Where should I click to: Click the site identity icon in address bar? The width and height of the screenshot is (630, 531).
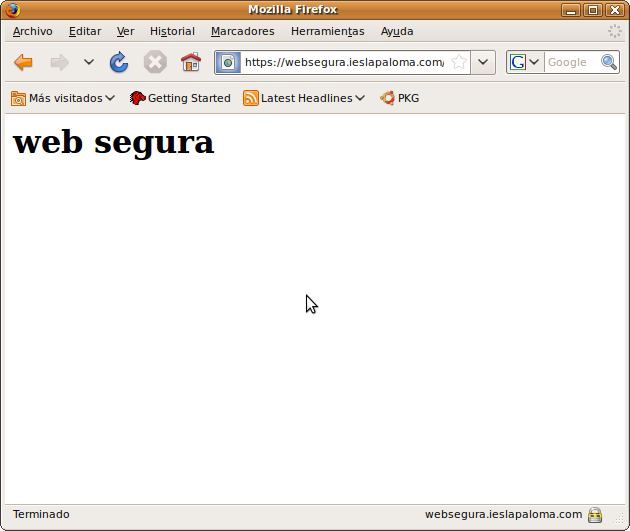(x=229, y=63)
